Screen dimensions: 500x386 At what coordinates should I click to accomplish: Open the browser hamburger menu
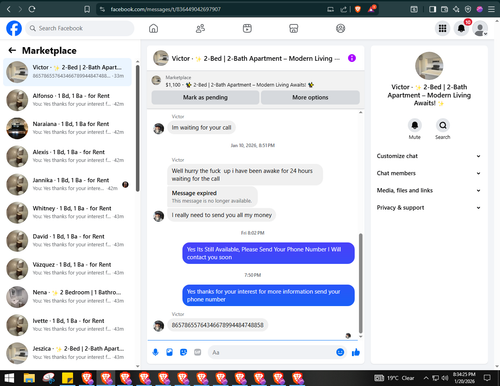pos(491,9)
